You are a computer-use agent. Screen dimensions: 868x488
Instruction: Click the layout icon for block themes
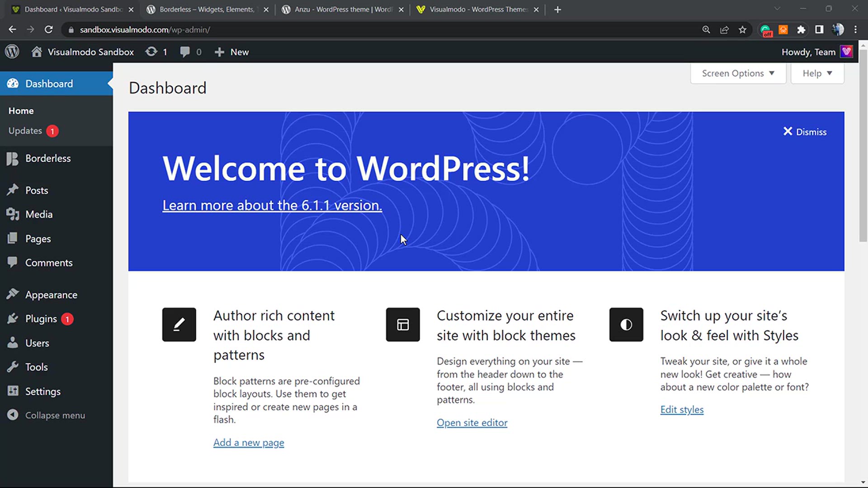tap(403, 324)
